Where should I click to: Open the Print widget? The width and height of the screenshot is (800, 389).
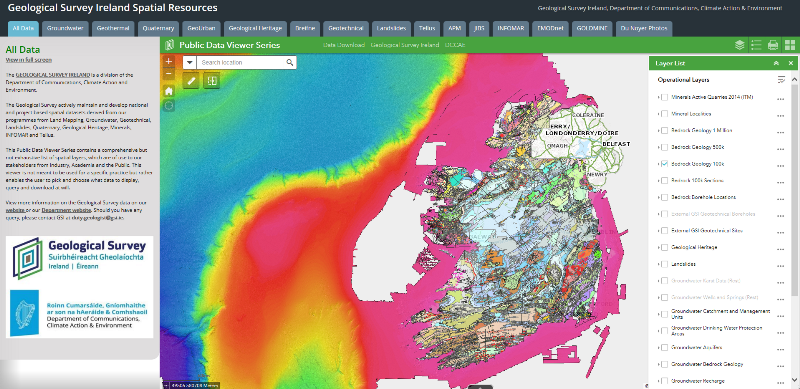[773, 45]
